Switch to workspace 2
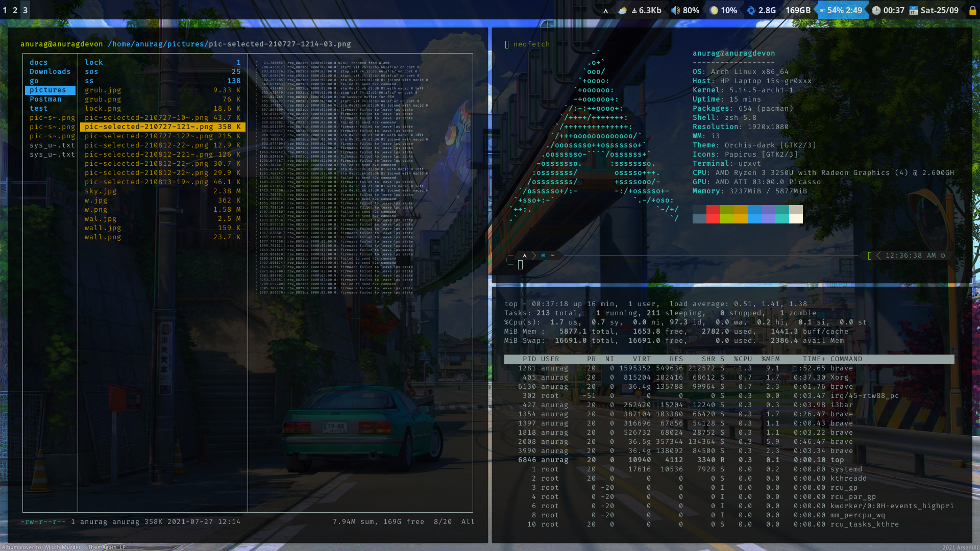This screenshot has width=980, height=551. pyautogui.click(x=15, y=10)
